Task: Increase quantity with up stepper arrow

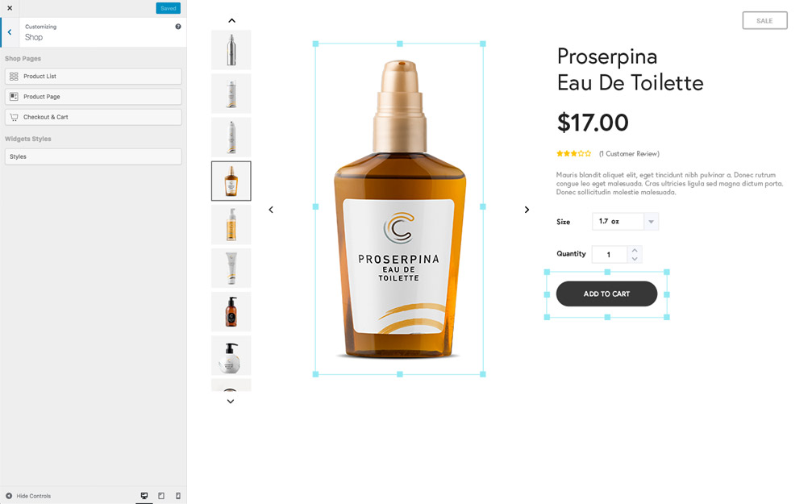Action: [635, 250]
